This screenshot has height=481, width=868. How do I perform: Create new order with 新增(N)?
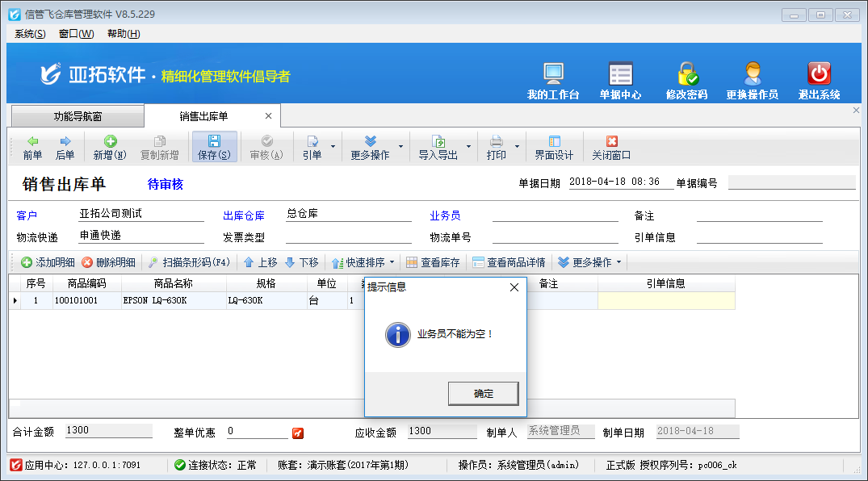pos(110,147)
